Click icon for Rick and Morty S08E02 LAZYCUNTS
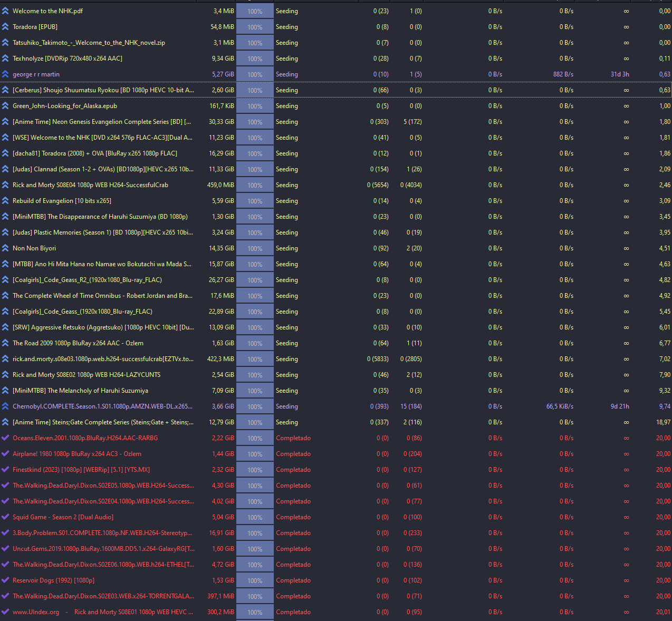The width and height of the screenshot is (672, 621). tap(5, 375)
